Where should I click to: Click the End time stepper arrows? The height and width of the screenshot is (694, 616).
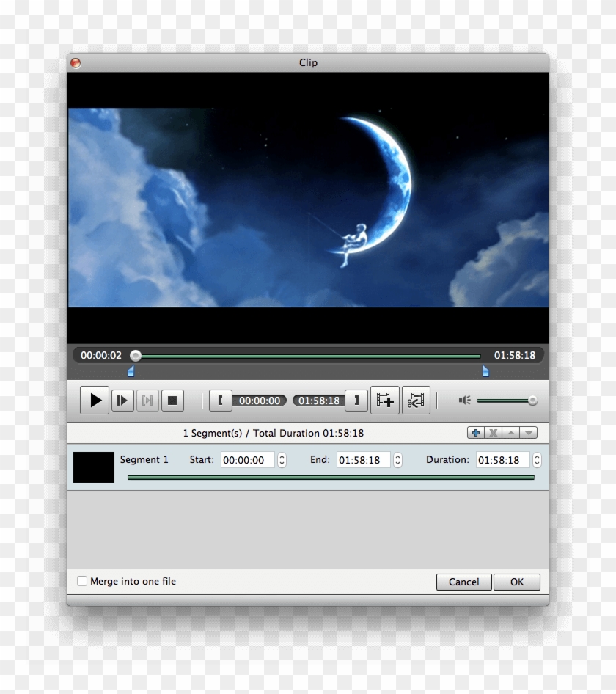(397, 460)
